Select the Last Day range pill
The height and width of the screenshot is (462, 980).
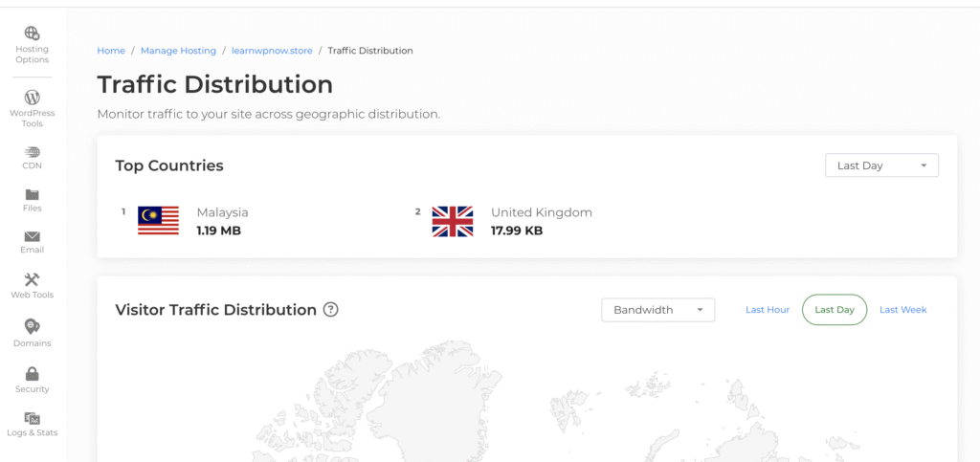tap(835, 310)
